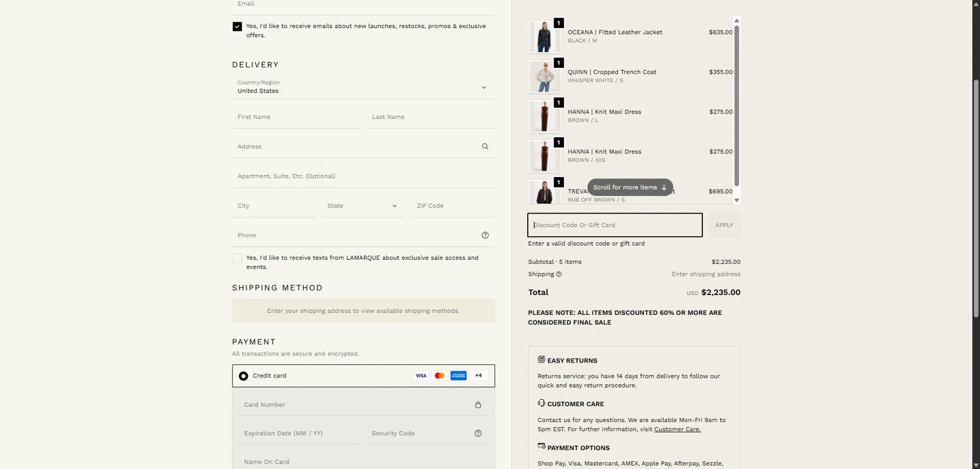Click the $2,235.00 total amount
This screenshot has width=980, height=469.
[x=721, y=293]
